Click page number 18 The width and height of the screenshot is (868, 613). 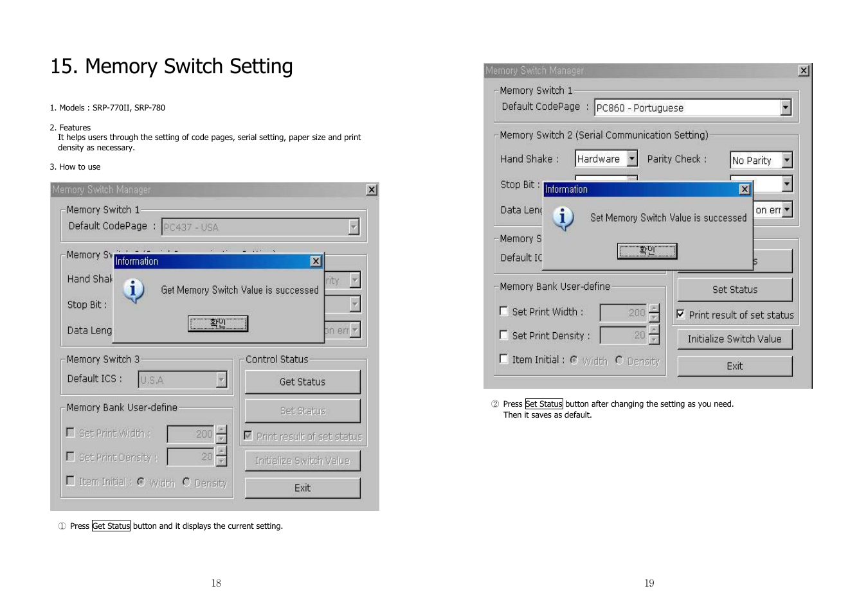(x=216, y=583)
